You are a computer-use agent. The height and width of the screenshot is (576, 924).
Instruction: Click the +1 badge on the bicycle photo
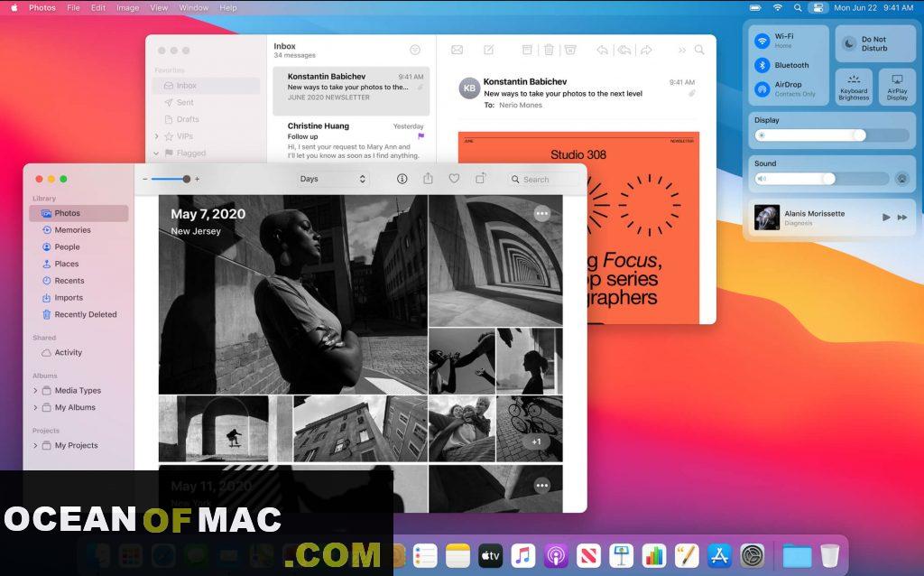point(536,441)
